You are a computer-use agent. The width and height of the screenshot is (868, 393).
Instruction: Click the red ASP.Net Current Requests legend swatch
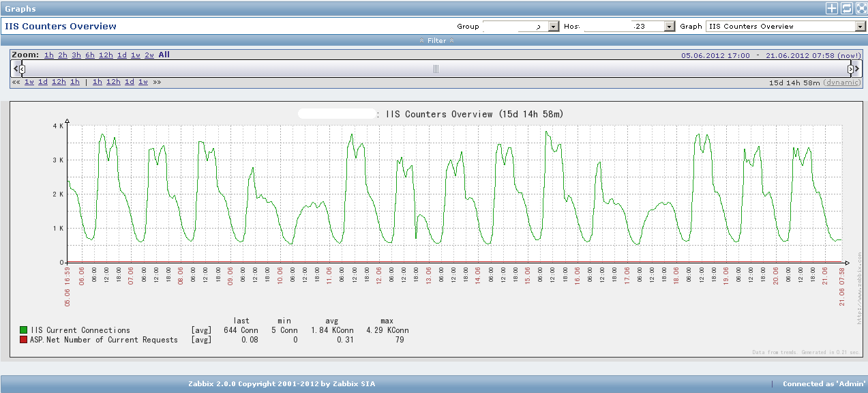(x=24, y=340)
